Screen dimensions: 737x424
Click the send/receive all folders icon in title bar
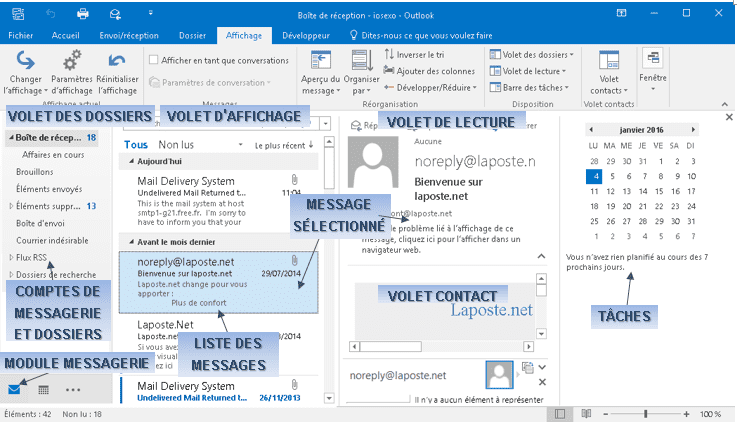point(115,14)
